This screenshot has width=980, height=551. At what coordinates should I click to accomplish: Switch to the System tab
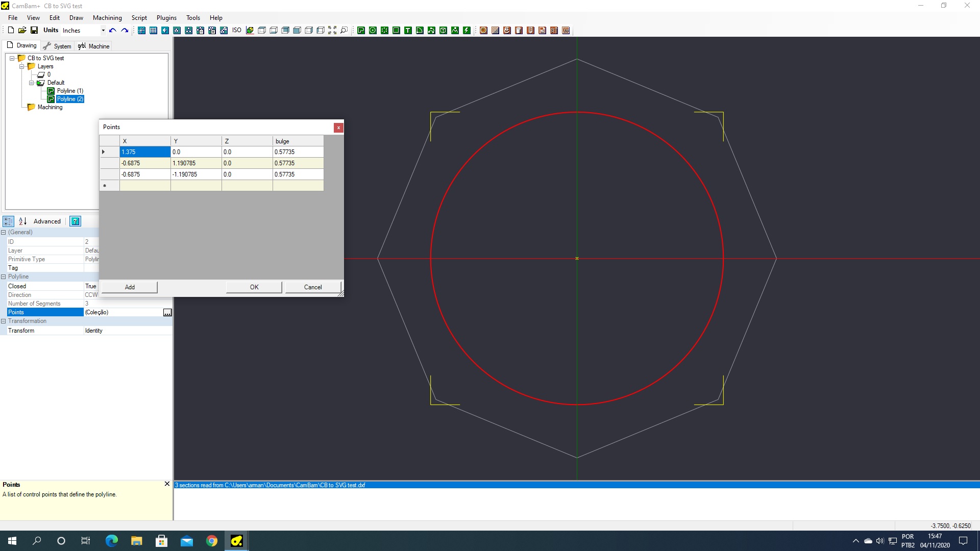tap(57, 46)
